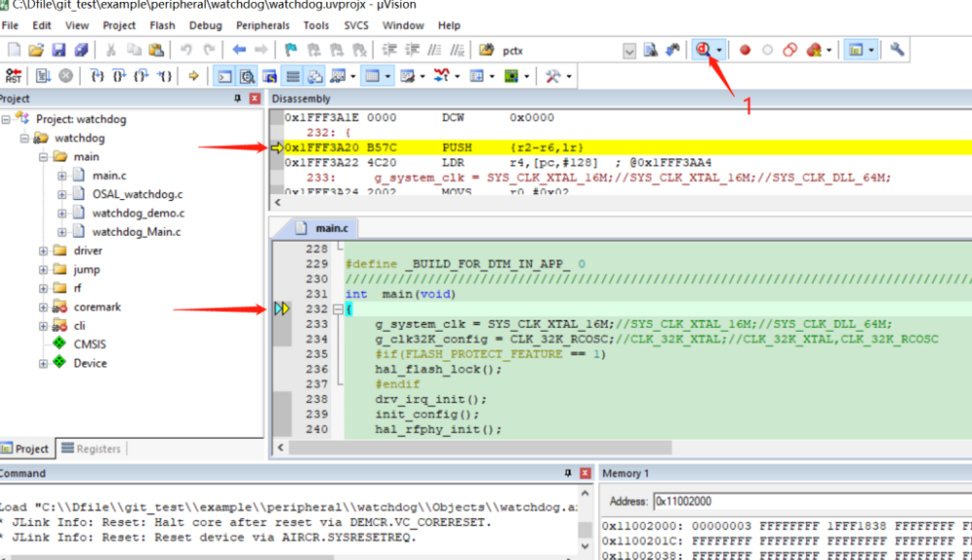This screenshot has width=972, height=560.
Task: Open Watch Windows dropdown arrow
Action: coord(352,77)
